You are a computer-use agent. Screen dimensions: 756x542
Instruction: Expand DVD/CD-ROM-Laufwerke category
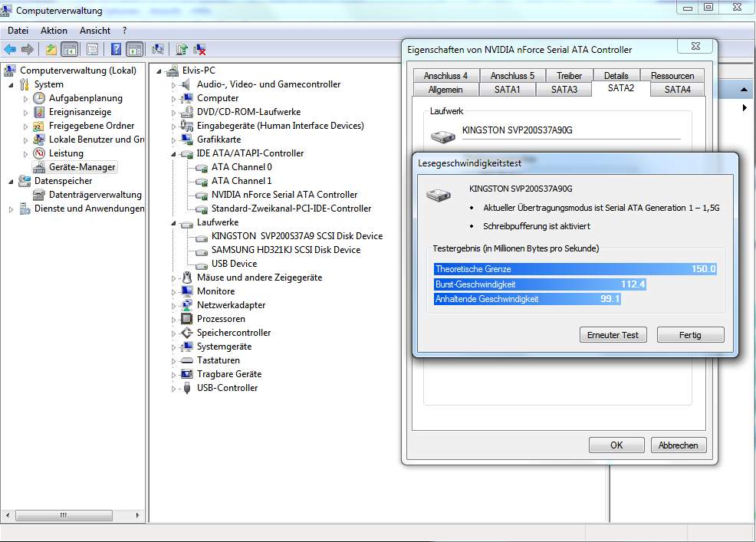(173, 113)
